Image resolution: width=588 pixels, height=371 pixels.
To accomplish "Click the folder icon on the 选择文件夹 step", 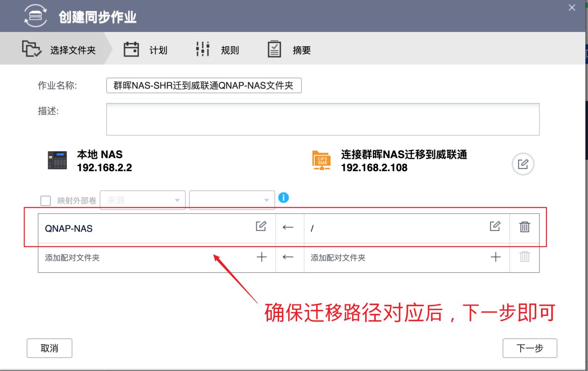I will 31,48.
